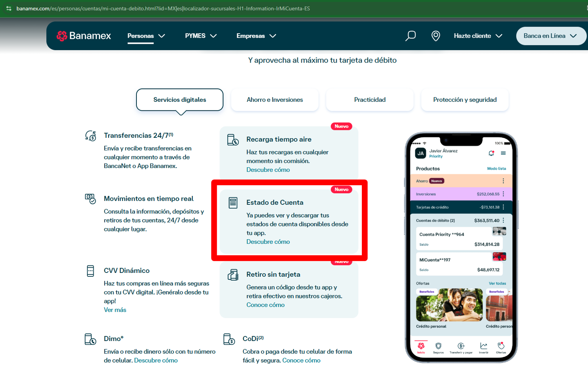Viewport: 588px width, 377px height.
Task: Click the Recarga tiempo aire icon
Action: point(233,140)
